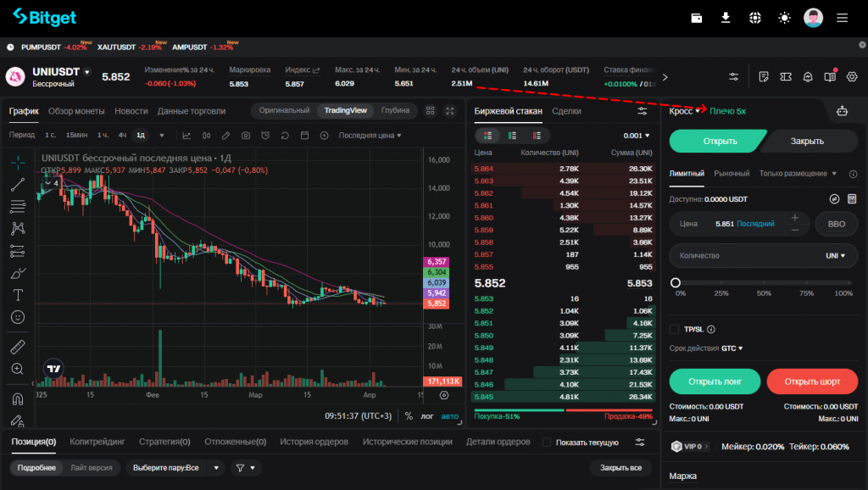Viewport: 868px width, 490px height.
Task: Click the download app icon
Action: [x=726, y=19]
